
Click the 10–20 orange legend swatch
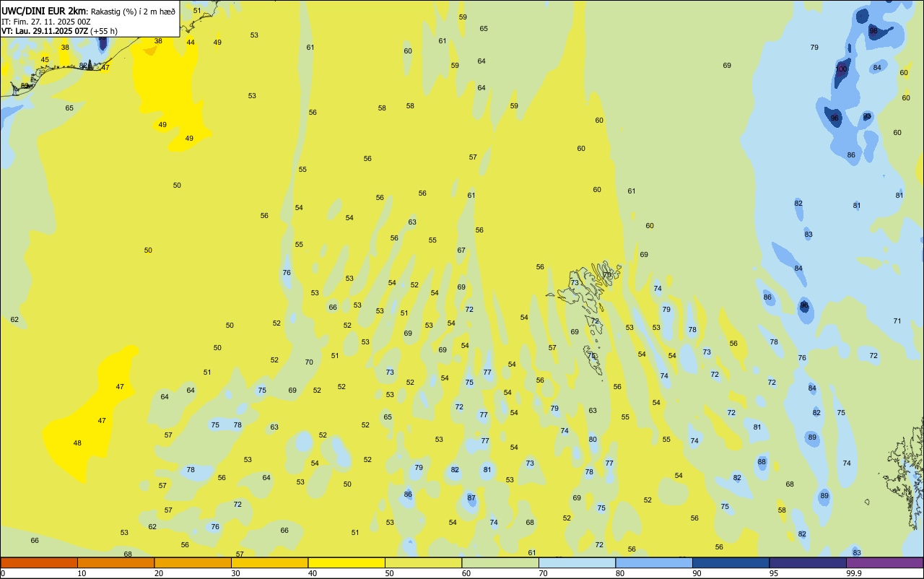tap(115, 562)
